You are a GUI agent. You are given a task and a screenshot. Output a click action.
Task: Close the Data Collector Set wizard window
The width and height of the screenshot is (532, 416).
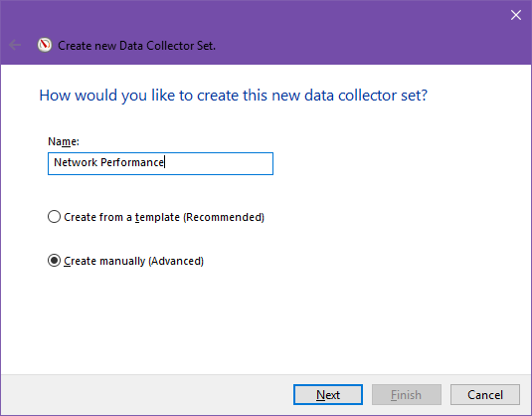[x=516, y=15]
